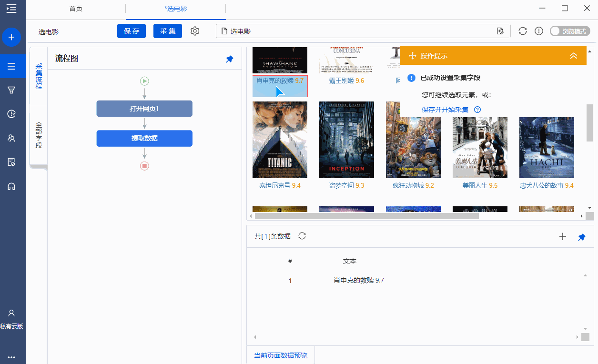Viewport: 598px width, 364px height.
Task: Click the browser pane horizontal scrollbar
Action: (366, 216)
